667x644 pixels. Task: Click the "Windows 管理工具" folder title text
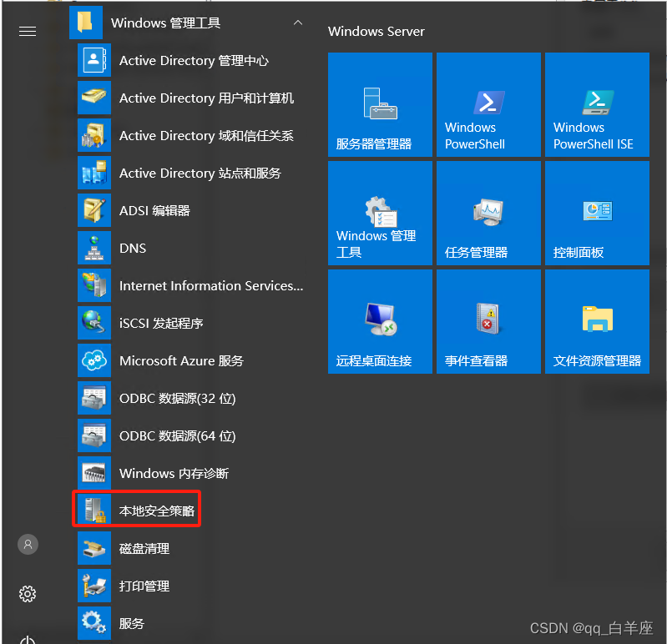pyautogui.click(x=165, y=23)
